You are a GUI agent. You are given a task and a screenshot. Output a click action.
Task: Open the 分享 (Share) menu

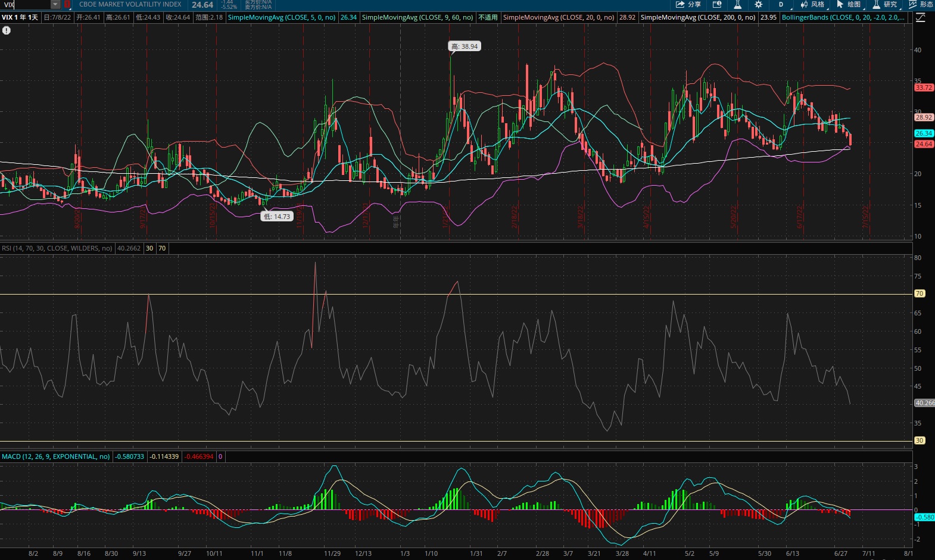[688, 5]
